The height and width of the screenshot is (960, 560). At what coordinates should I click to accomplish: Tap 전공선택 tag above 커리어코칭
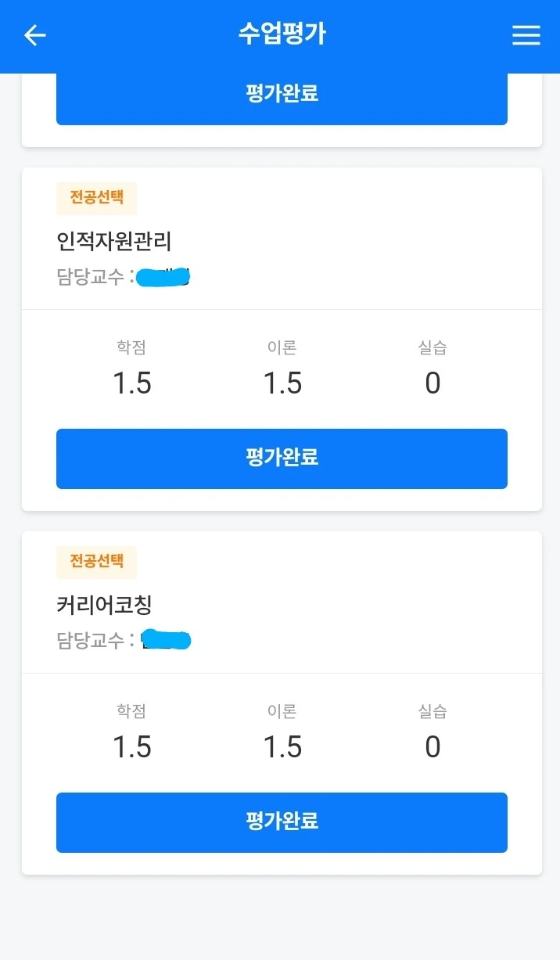click(x=96, y=562)
